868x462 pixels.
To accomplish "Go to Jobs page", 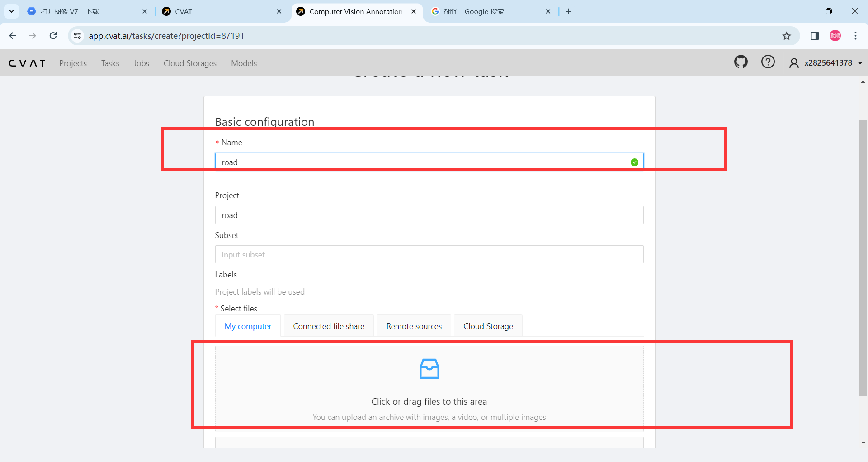I will (141, 63).
